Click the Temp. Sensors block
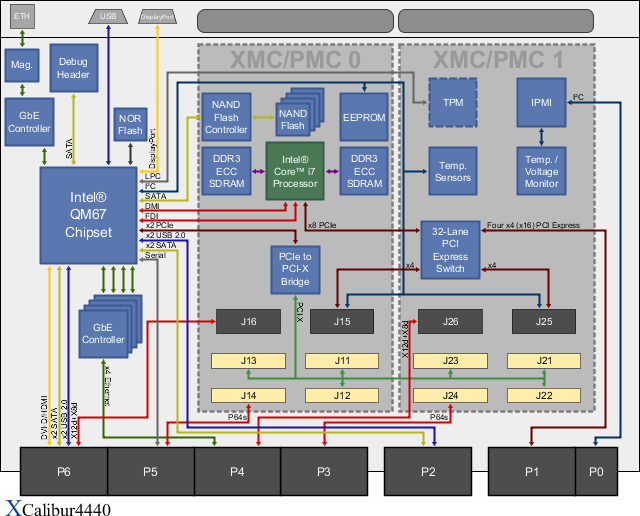The width and height of the screenshot is (640, 516). pyautogui.click(x=453, y=171)
